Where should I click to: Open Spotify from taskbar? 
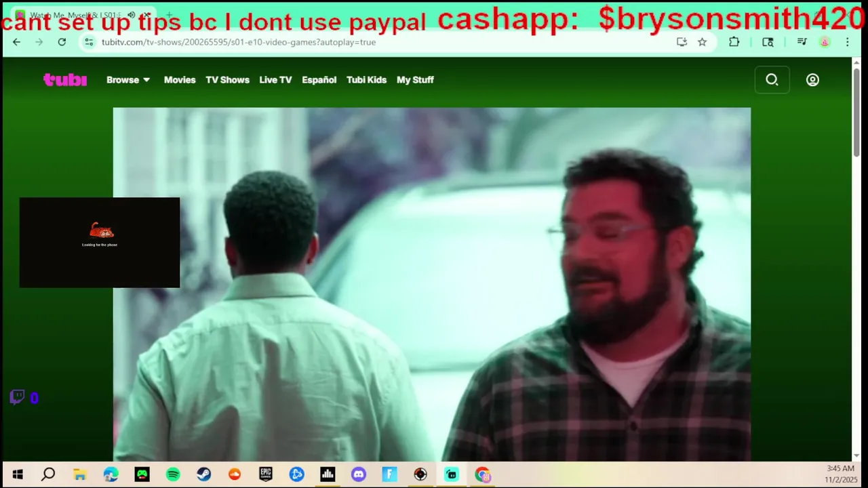point(173,474)
